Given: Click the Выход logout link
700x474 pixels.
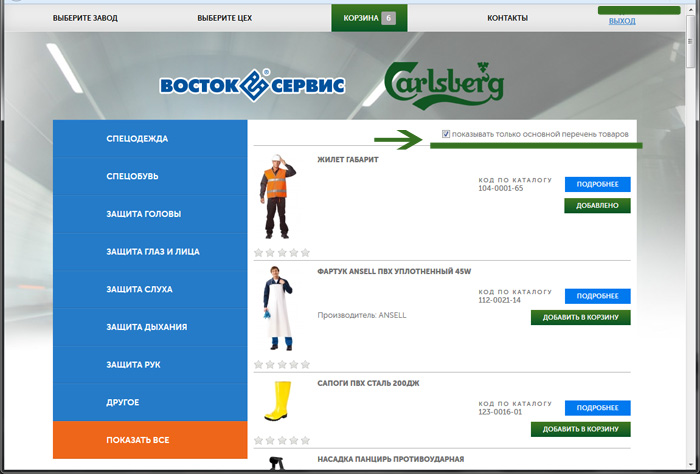Looking at the screenshot, I should point(622,21).
